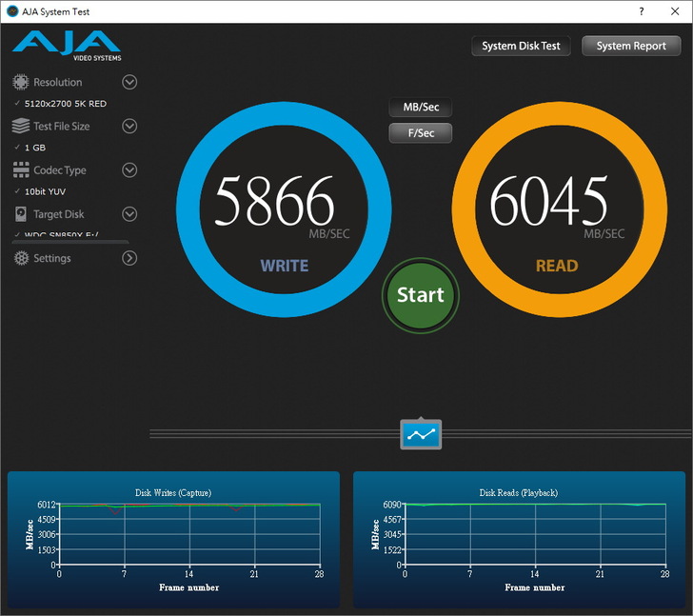This screenshot has height=616, width=693.
Task: Click the Codec Type grid icon
Action: [x=20, y=170]
